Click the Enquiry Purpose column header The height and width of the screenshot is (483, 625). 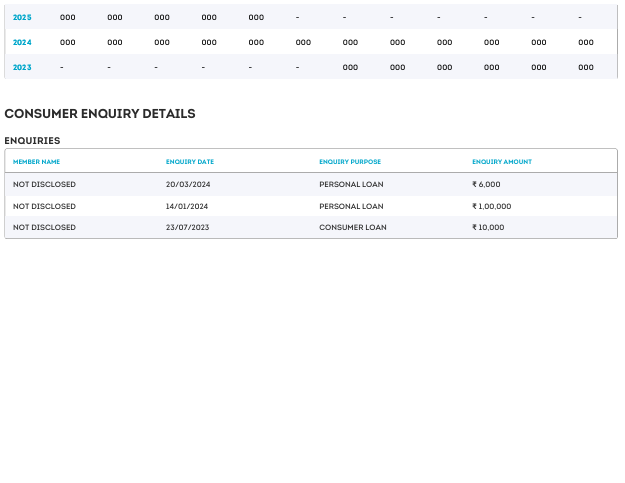click(350, 161)
